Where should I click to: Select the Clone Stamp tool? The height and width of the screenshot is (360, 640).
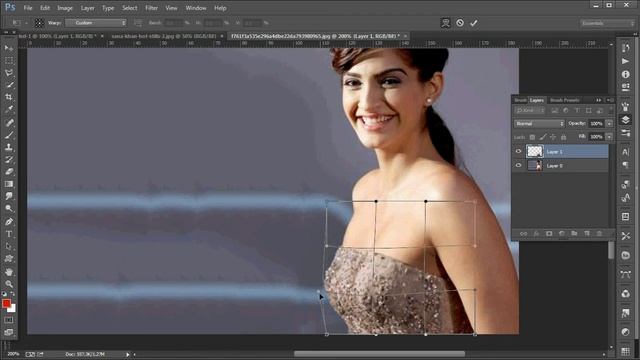coord(9,147)
